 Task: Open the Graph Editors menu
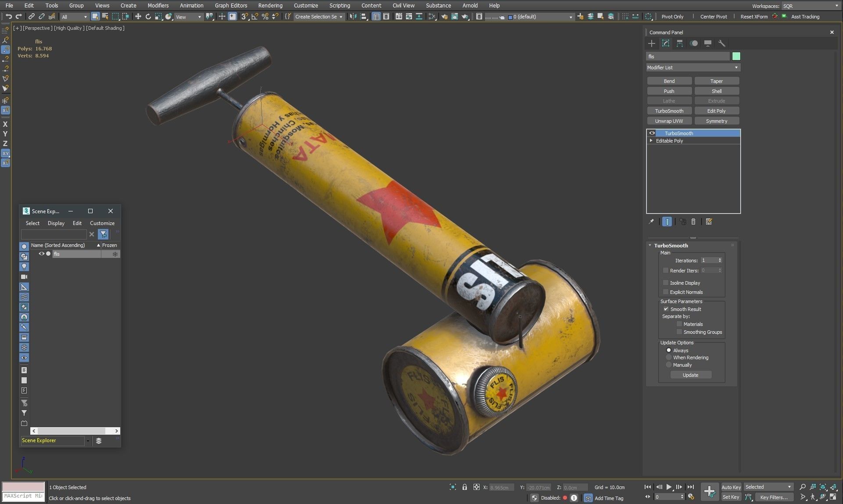[x=231, y=5]
